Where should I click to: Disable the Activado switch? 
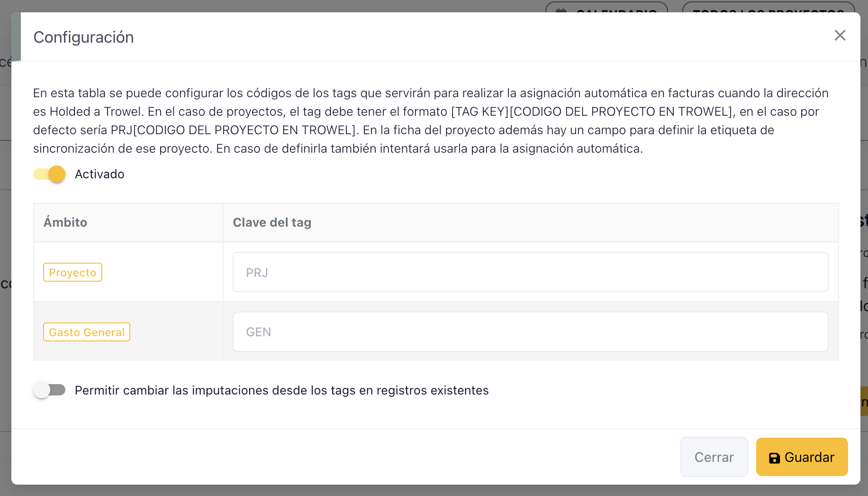pos(50,174)
